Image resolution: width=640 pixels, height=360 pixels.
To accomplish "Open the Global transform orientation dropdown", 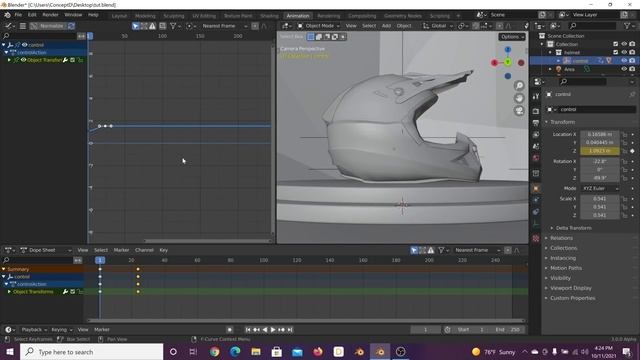I will point(438,26).
